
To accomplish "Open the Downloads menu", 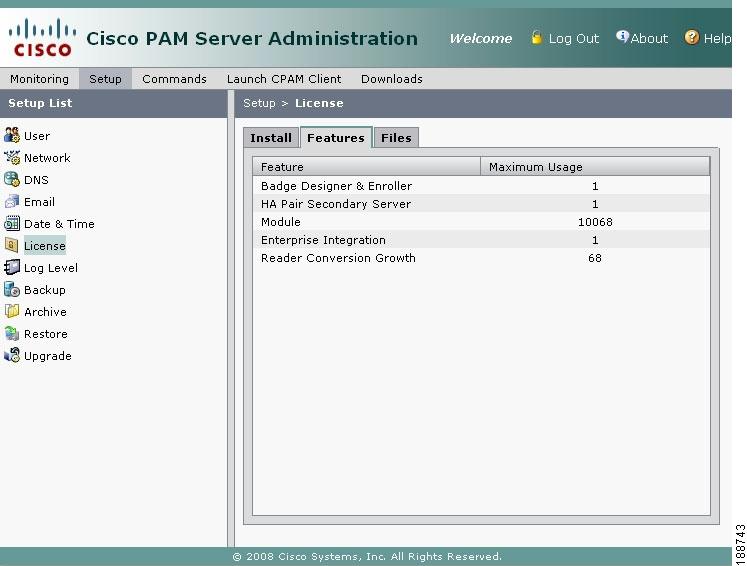I will pyautogui.click(x=392, y=79).
